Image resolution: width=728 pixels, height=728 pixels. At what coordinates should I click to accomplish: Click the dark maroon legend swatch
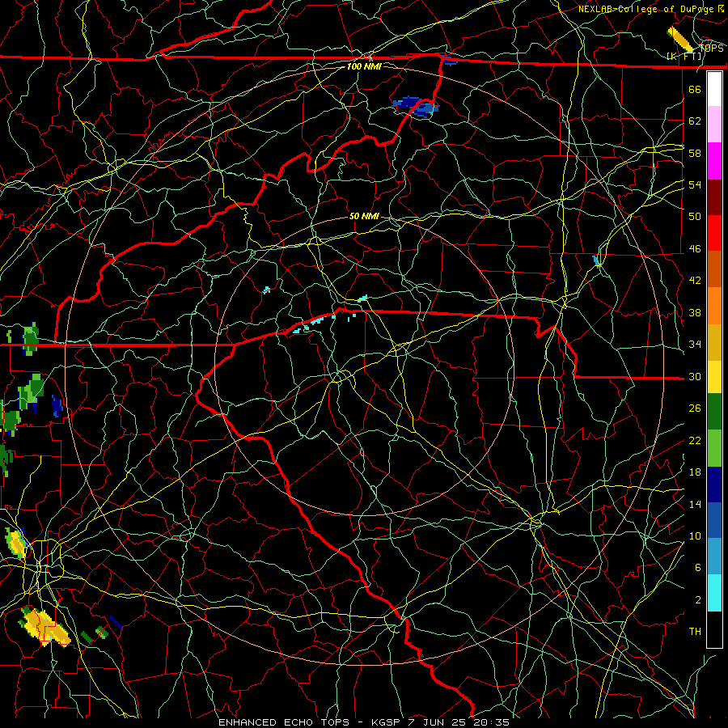point(714,198)
